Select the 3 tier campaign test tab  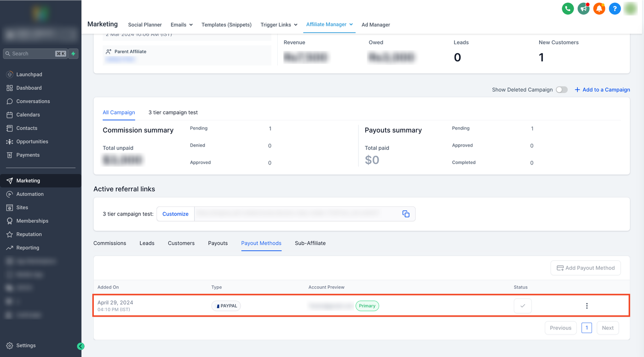click(x=173, y=112)
